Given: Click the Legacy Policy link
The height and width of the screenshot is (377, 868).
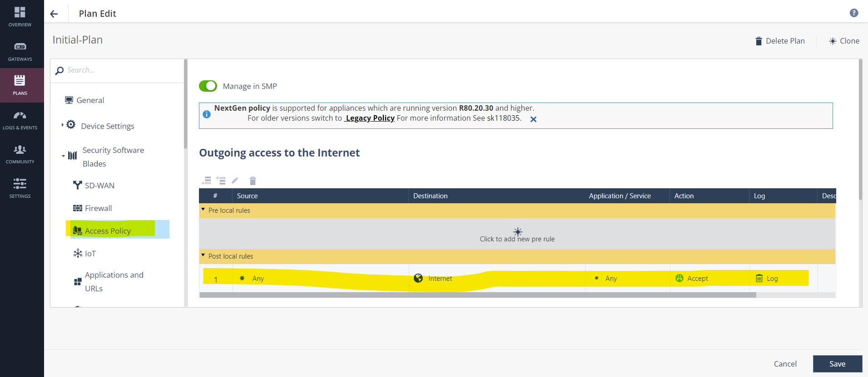Looking at the screenshot, I should 370,118.
